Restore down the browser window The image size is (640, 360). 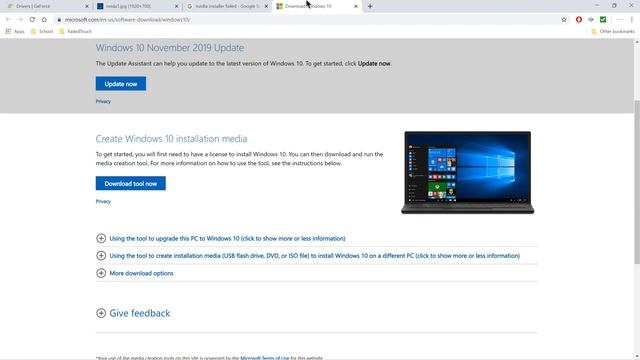[x=614, y=6]
